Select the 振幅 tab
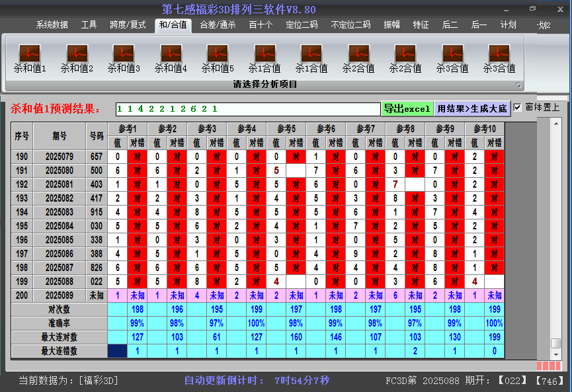 pos(391,25)
